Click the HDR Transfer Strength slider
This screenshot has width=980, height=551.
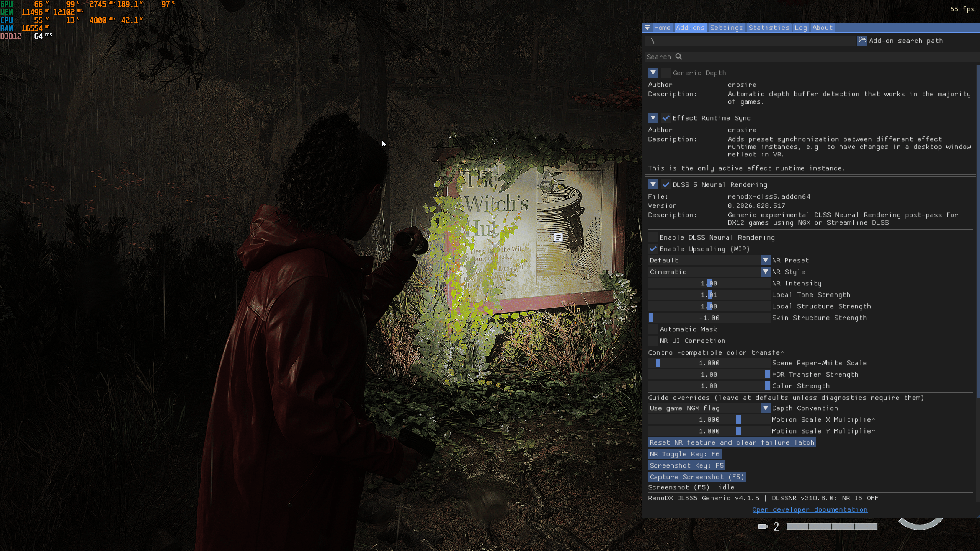[709, 374]
